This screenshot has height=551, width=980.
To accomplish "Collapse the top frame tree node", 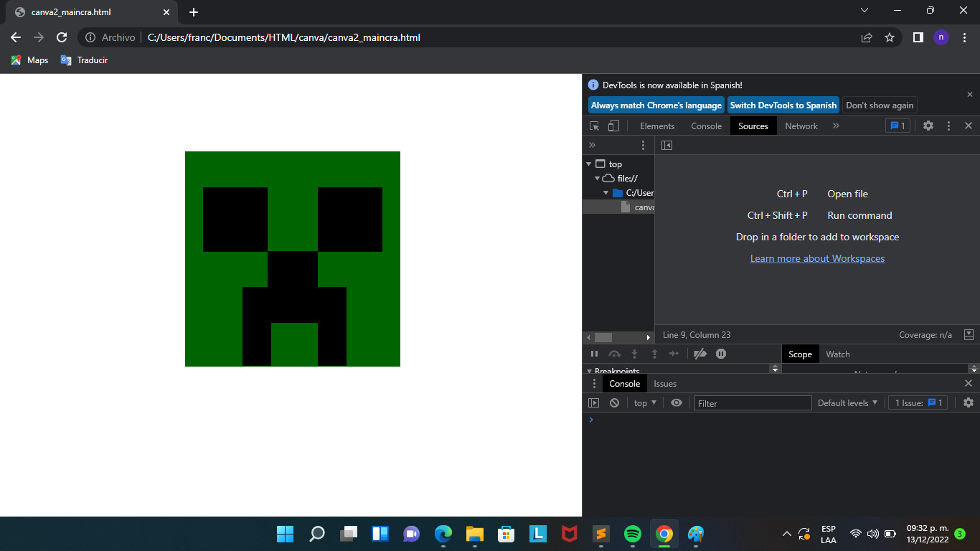I will point(589,164).
